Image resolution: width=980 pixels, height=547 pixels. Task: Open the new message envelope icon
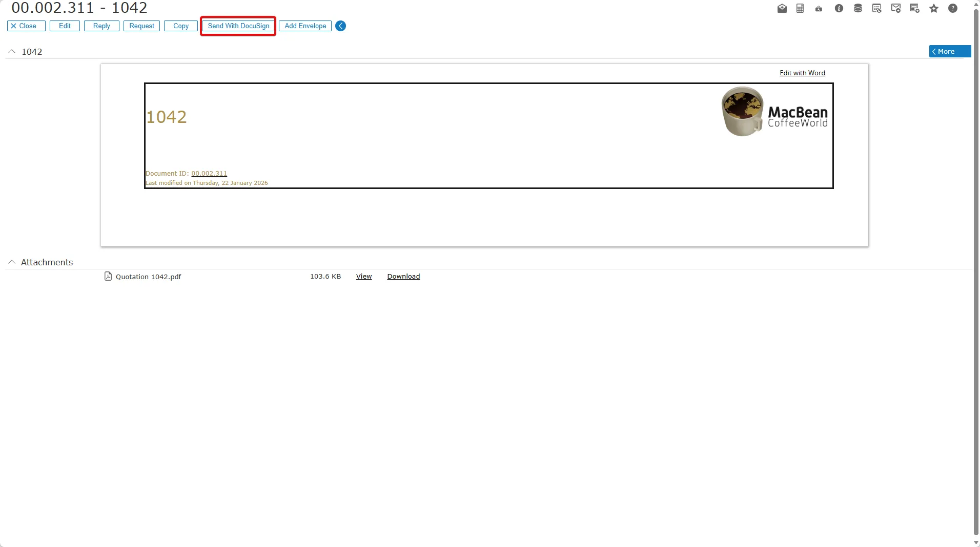pyautogui.click(x=782, y=8)
